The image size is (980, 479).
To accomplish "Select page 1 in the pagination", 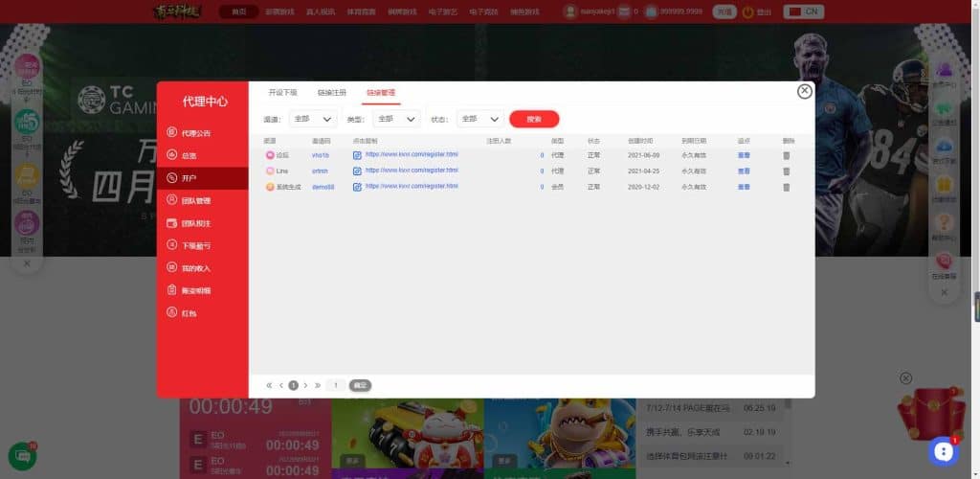I will pyautogui.click(x=293, y=386).
